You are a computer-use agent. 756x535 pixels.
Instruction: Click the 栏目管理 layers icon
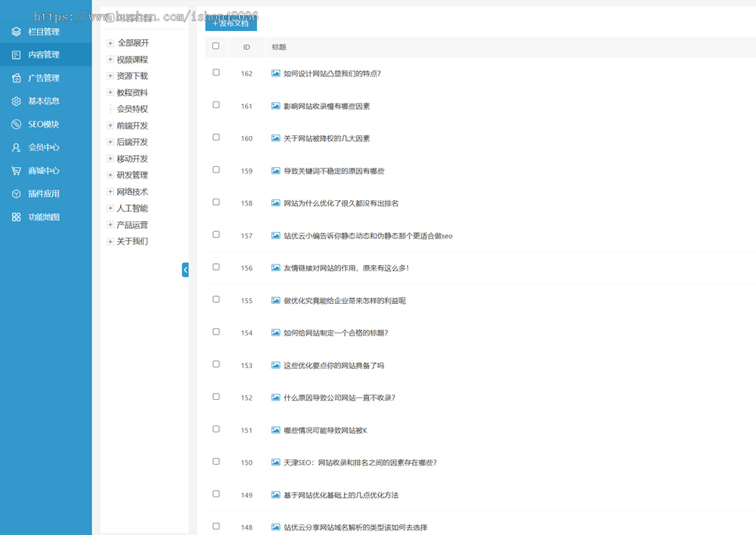[x=17, y=32]
